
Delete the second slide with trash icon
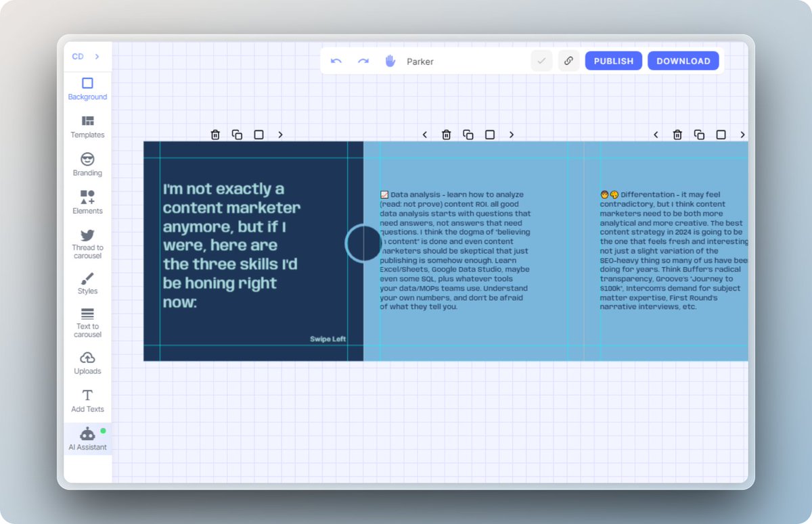(447, 135)
